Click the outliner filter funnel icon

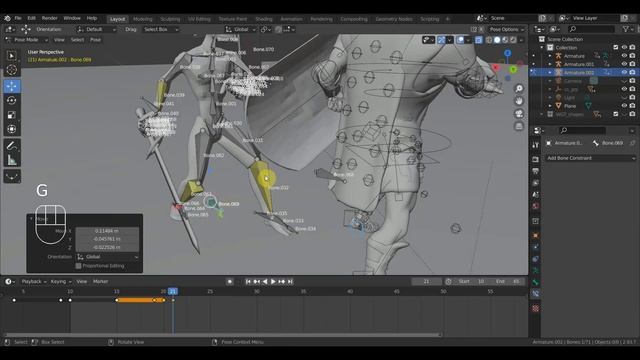626,29
